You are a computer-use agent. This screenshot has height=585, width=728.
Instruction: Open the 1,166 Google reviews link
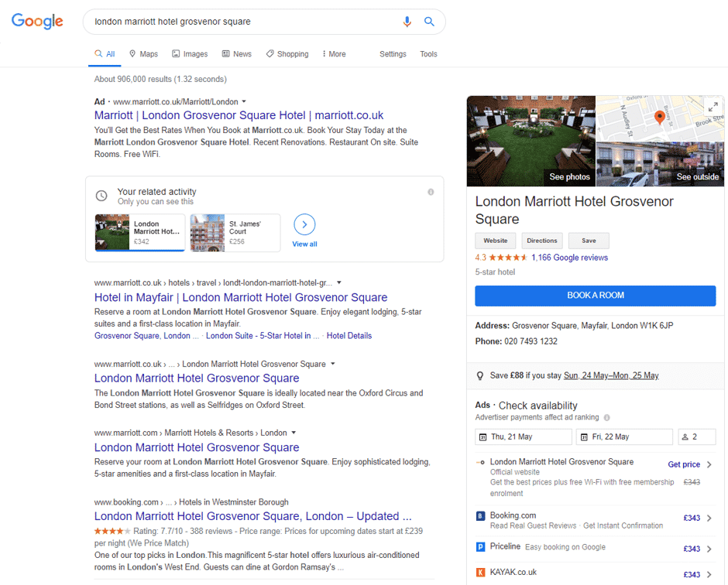tap(569, 258)
